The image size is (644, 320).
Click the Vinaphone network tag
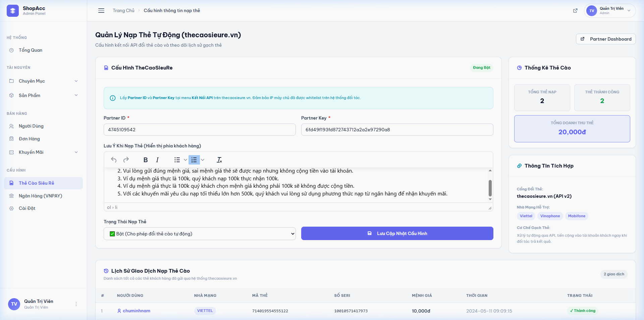coord(550,216)
